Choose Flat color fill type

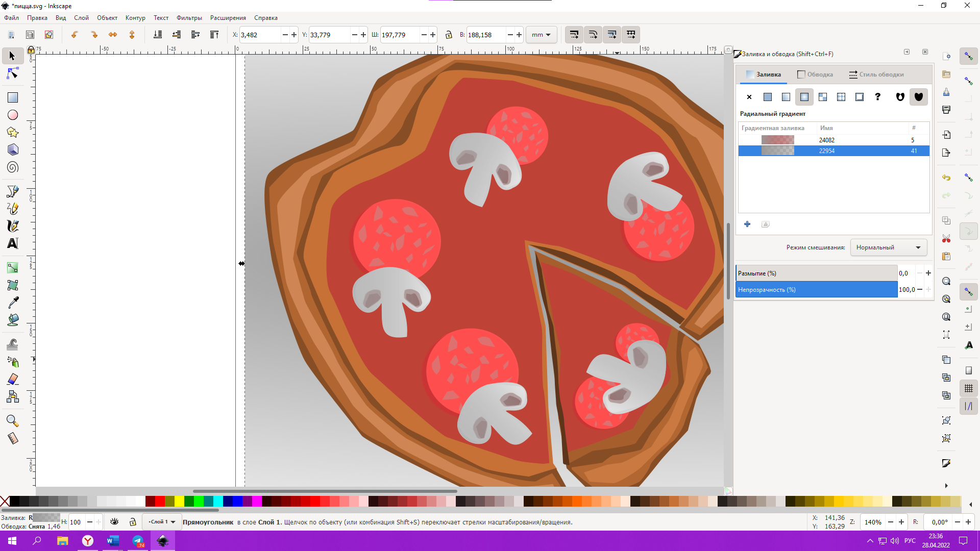[768, 97]
